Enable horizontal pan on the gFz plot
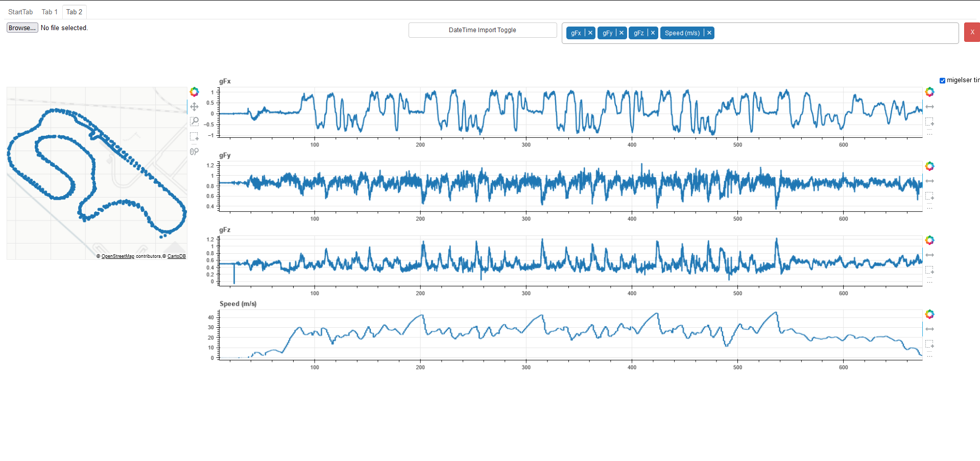 coord(929,255)
